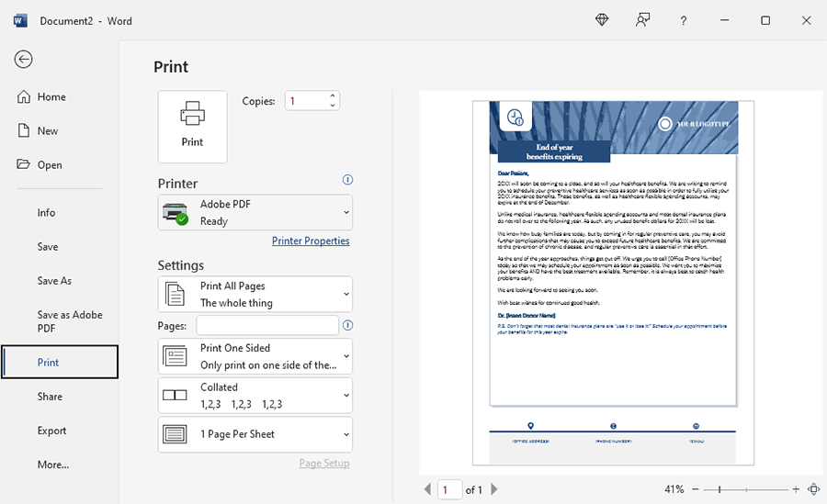Click the print preview page thumbnail
Image resolution: width=827 pixels, height=504 pixels.
pyautogui.click(x=613, y=283)
